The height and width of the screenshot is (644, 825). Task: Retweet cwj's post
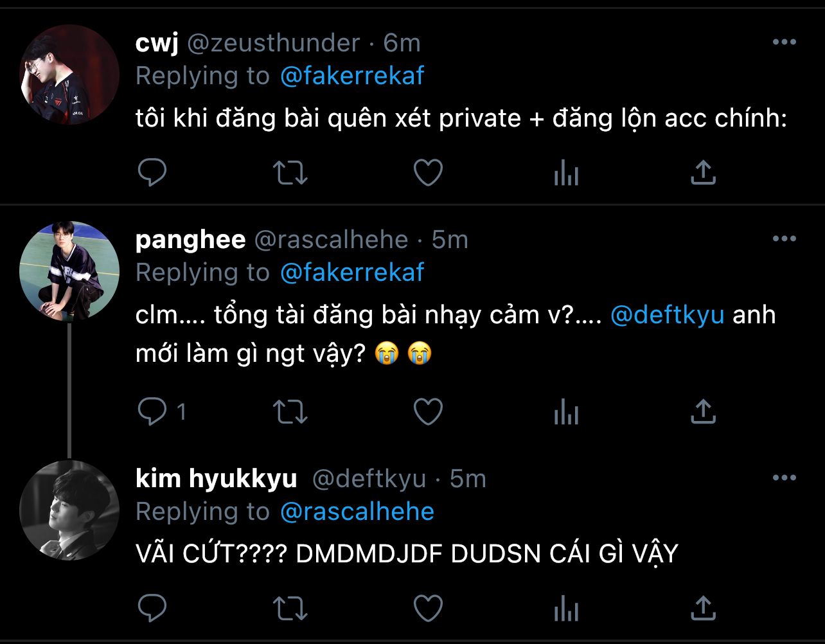click(x=291, y=172)
